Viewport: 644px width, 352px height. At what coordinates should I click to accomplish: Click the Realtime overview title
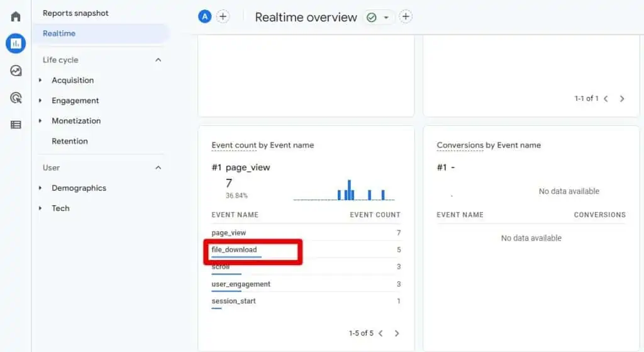pyautogui.click(x=306, y=17)
